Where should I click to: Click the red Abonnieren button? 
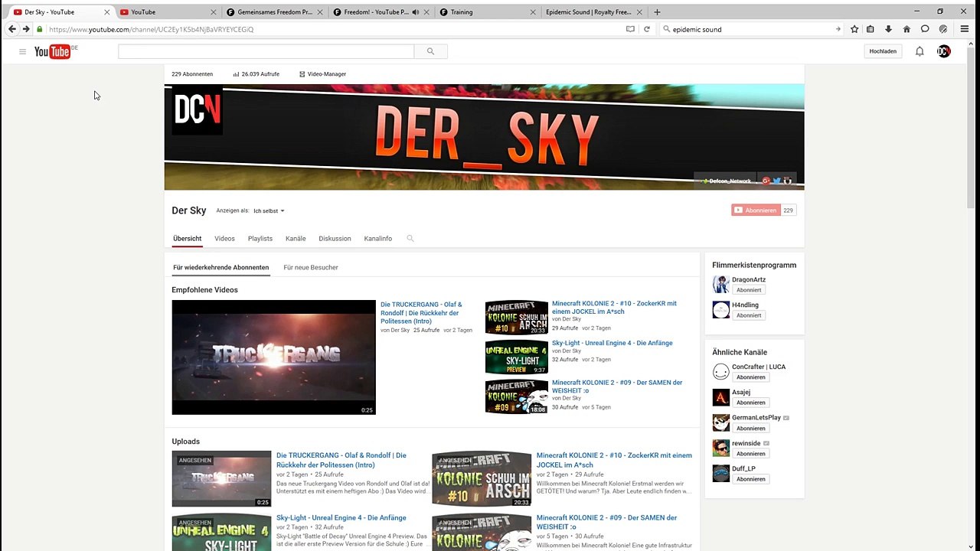[x=756, y=210]
